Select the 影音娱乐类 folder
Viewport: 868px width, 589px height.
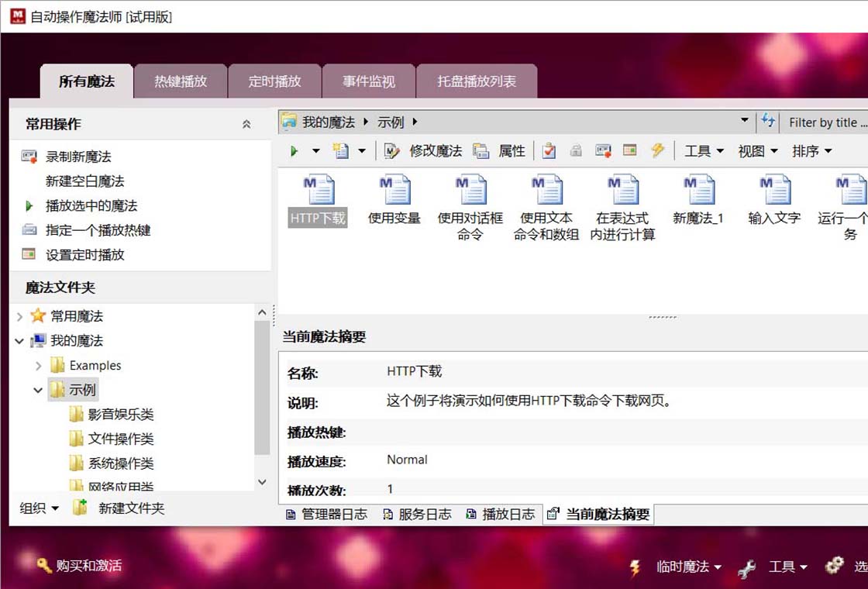pyautogui.click(x=121, y=415)
